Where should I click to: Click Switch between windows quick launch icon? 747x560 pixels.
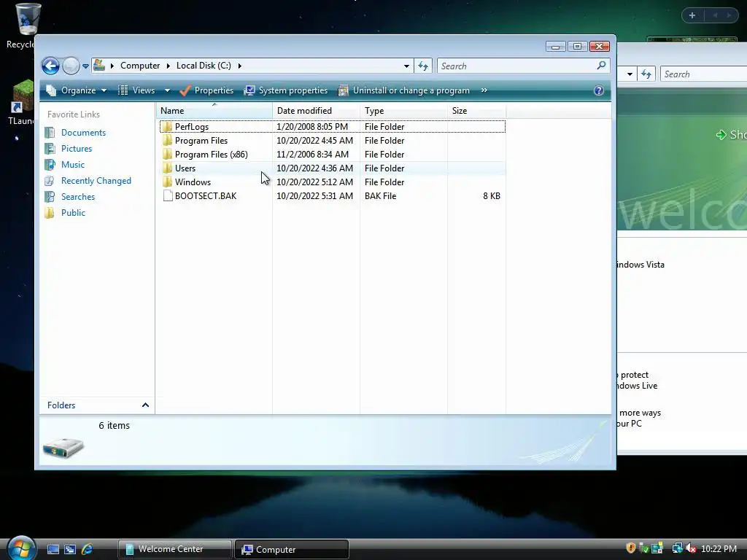tap(70, 549)
